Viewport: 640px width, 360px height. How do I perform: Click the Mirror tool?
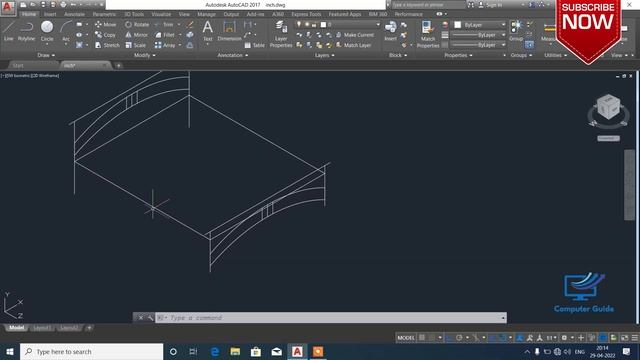coord(136,35)
